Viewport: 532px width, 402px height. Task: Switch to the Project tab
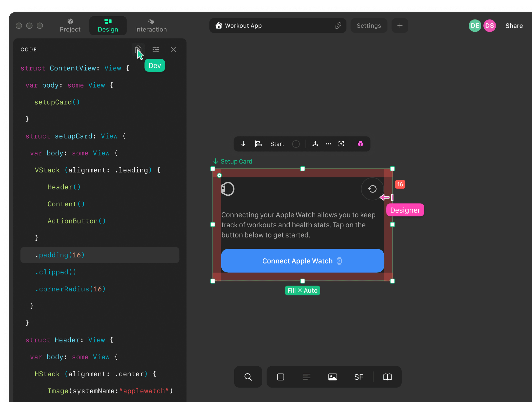pos(70,25)
